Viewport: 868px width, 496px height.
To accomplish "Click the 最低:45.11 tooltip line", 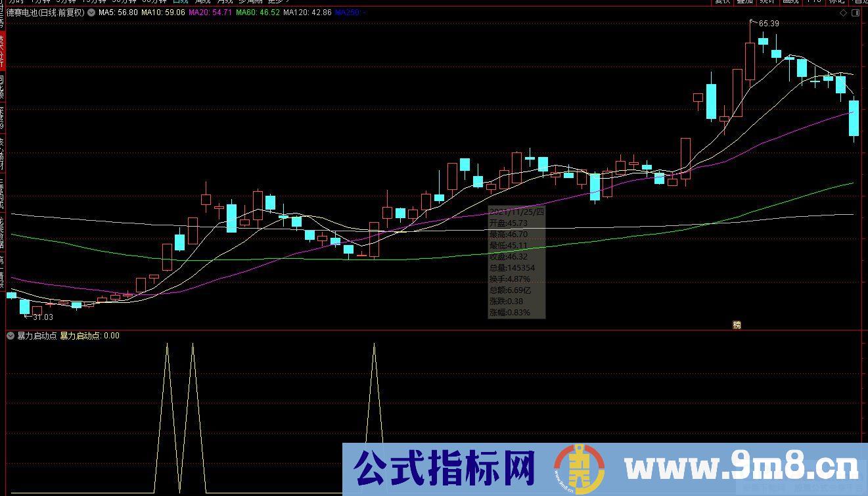I will [x=509, y=246].
